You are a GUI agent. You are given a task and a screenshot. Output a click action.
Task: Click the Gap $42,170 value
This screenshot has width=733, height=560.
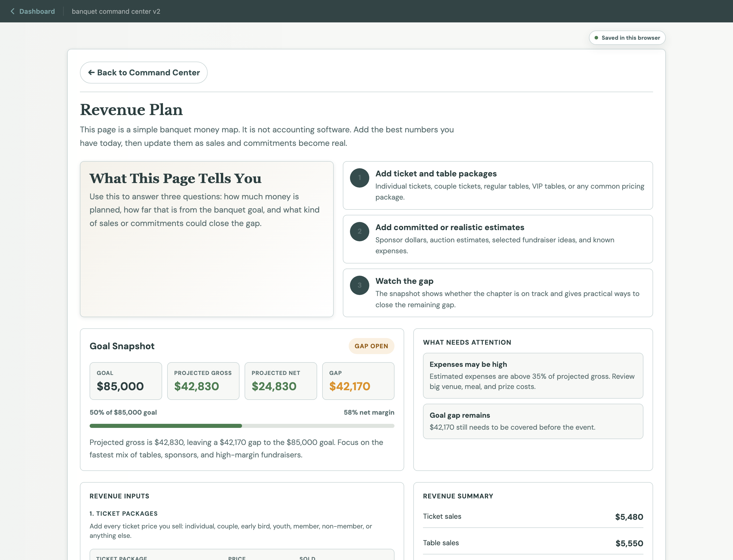coord(350,386)
